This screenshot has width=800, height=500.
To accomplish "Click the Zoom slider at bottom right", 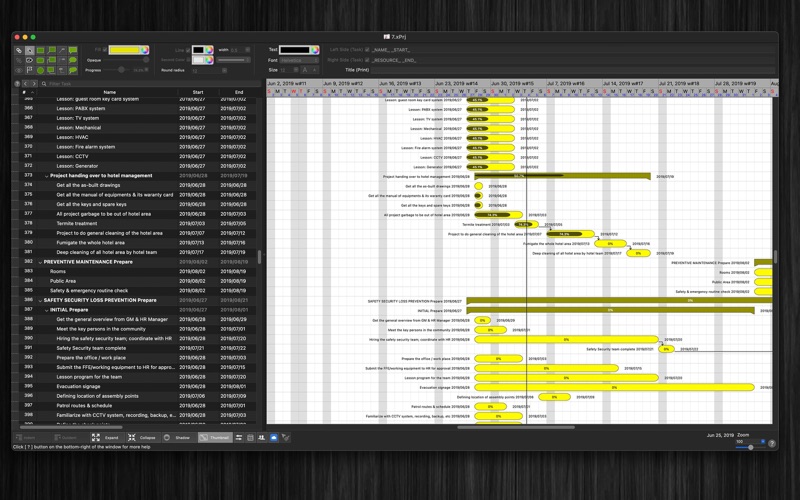I will [x=751, y=447].
